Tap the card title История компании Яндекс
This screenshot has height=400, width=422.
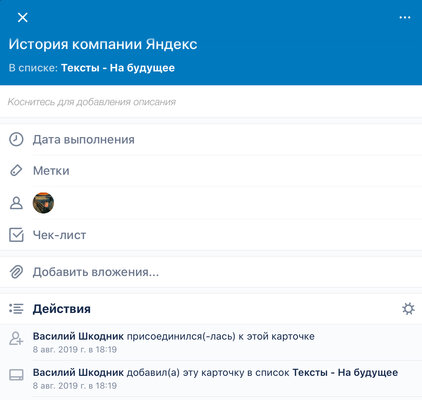(x=103, y=44)
